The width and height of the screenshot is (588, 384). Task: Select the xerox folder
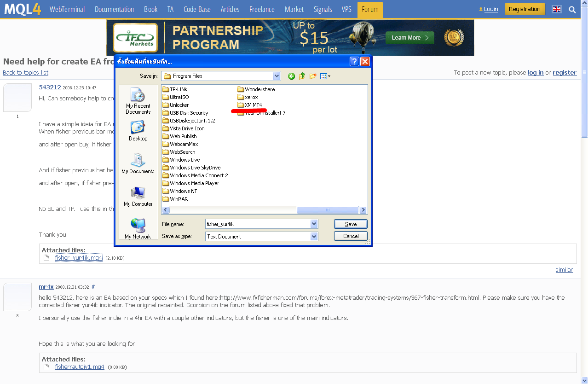248,97
